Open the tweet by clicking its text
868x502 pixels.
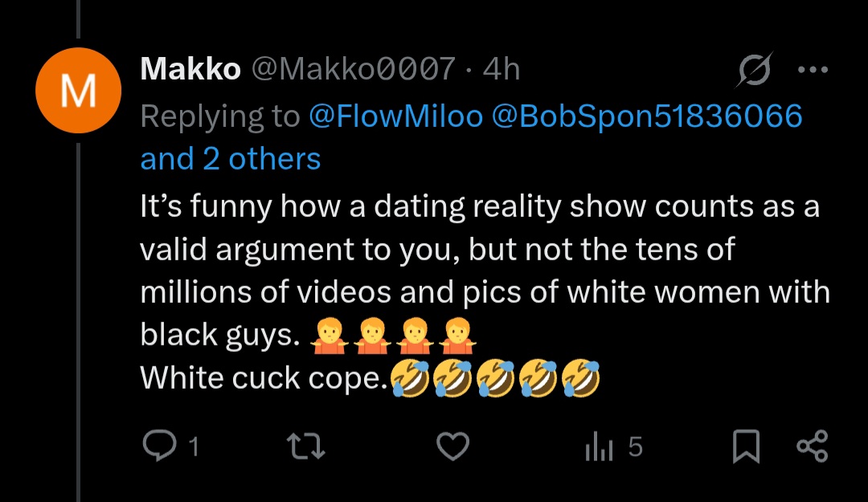click(482, 249)
